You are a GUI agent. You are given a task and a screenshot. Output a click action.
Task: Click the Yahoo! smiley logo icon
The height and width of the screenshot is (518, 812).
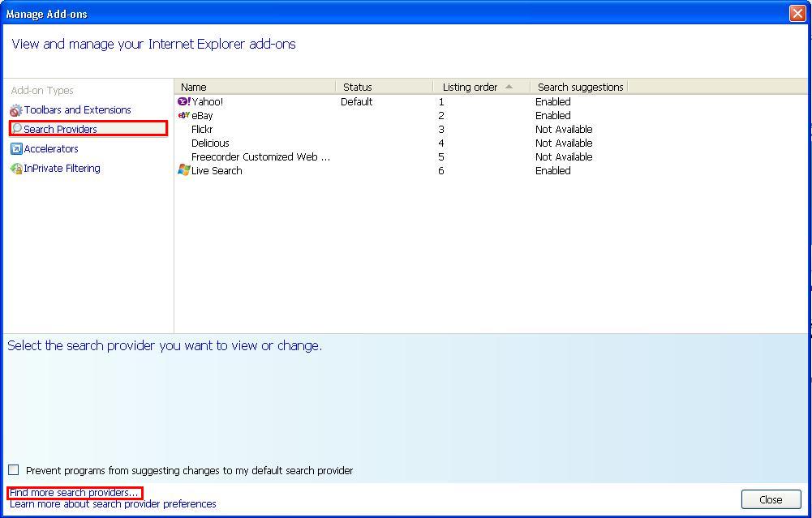pyautogui.click(x=183, y=101)
